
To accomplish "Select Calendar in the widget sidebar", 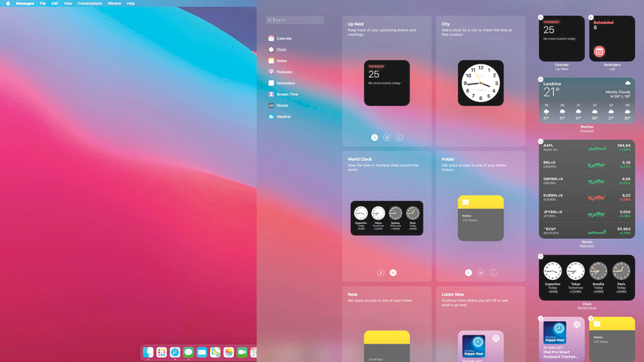I will pos(283,39).
